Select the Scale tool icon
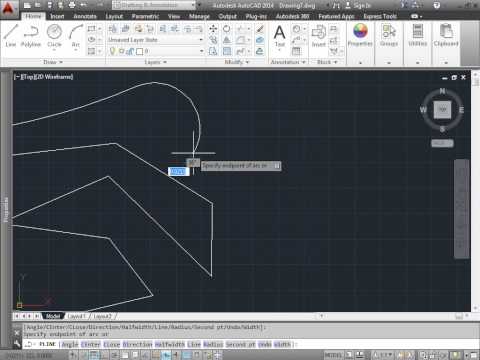Viewport: 480px width, 360px height. coord(227,51)
